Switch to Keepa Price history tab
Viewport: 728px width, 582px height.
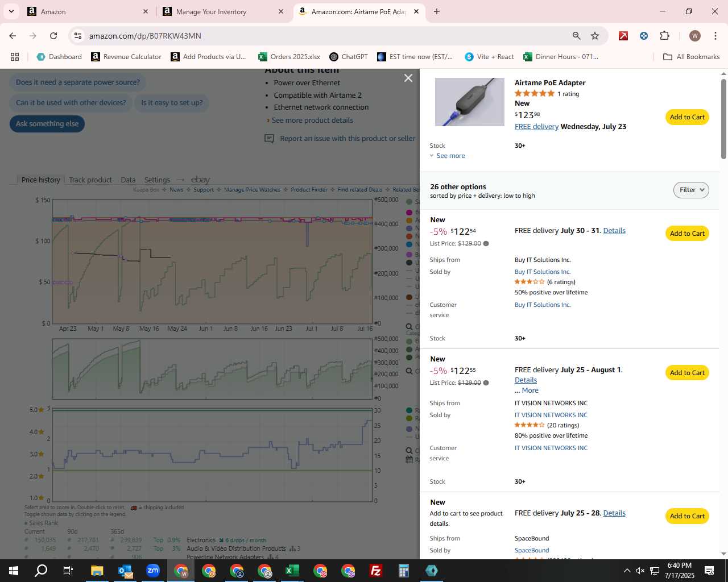pyautogui.click(x=40, y=180)
